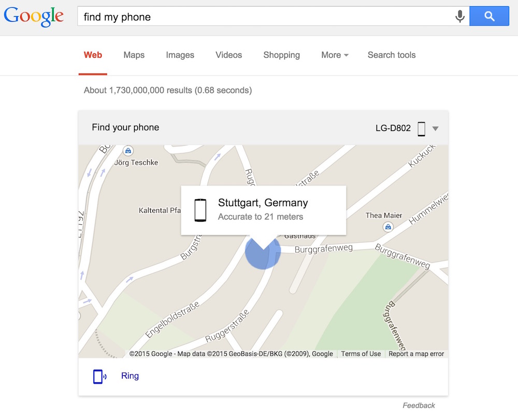
Task: Expand the More search menu
Action: (335, 55)
